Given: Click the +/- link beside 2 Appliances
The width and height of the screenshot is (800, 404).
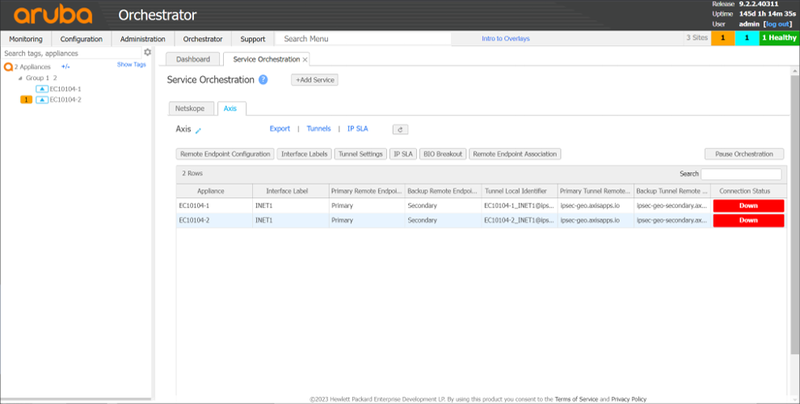Looking at the screenshot, I should click(x=66, y=67).
